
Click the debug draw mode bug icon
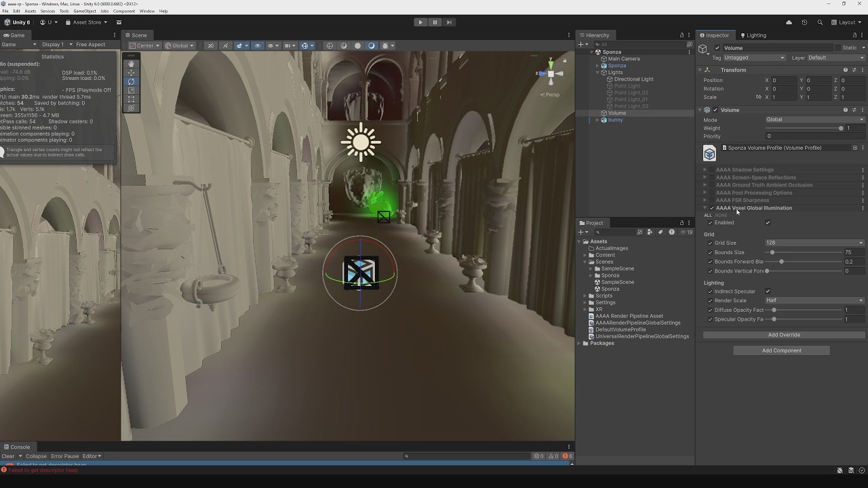(x=385, y=46)
